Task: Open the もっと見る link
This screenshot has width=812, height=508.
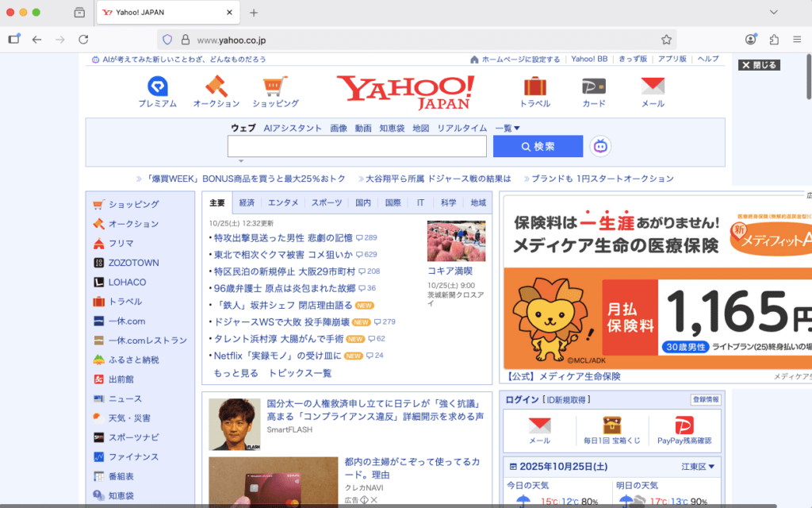Action: 236,373
